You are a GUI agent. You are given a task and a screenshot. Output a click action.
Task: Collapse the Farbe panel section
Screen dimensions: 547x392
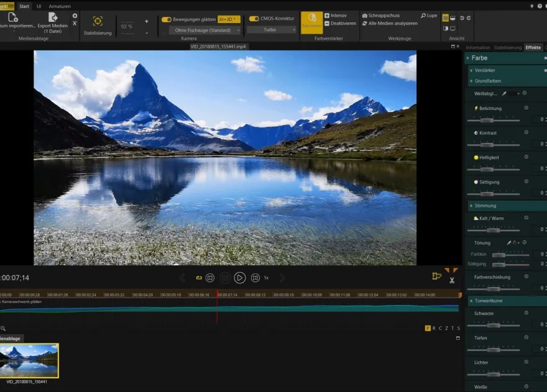click(x=467, y=58)
